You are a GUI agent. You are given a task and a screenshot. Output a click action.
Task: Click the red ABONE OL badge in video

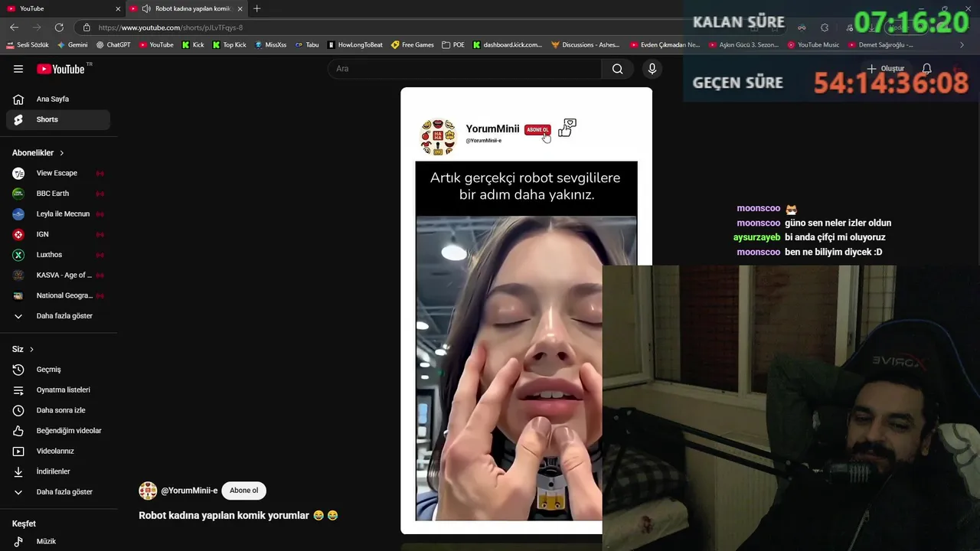pos(537,129)
